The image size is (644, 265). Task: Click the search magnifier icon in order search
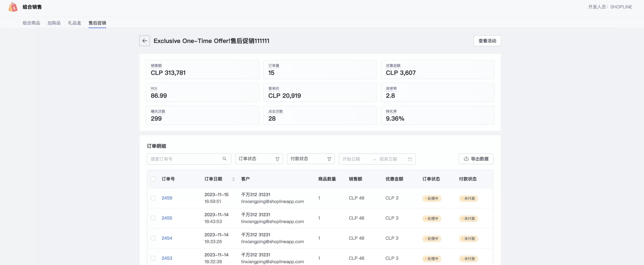coord(225,159)
